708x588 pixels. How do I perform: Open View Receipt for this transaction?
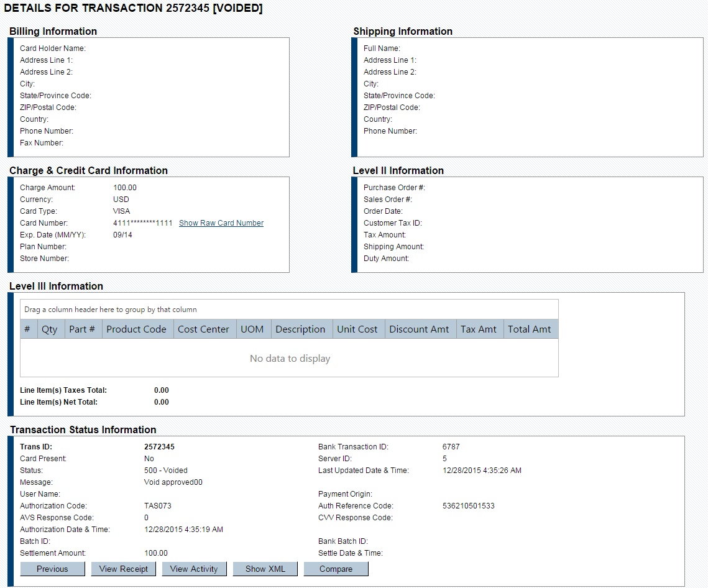point(123,569)
